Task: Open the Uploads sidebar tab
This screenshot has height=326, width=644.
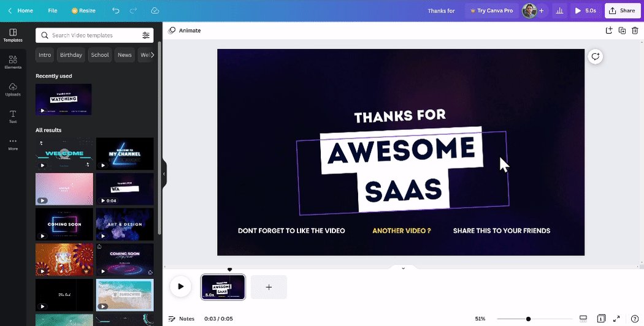Action: click(x=13, y=89)
